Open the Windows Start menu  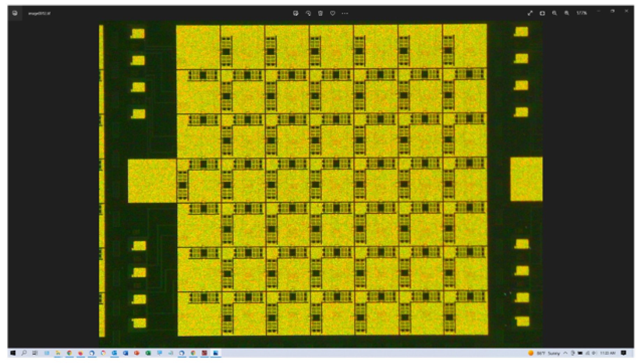point(13,353)
